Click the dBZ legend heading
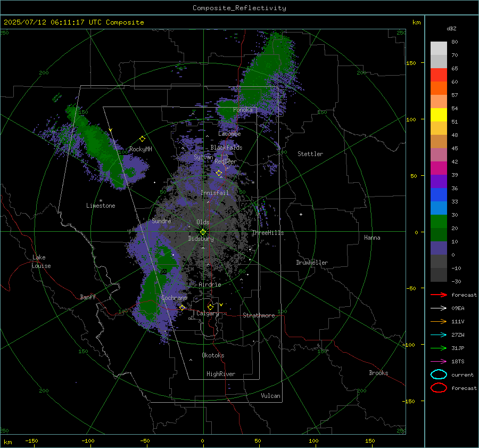The image size is (479, 448). point(451,28)
